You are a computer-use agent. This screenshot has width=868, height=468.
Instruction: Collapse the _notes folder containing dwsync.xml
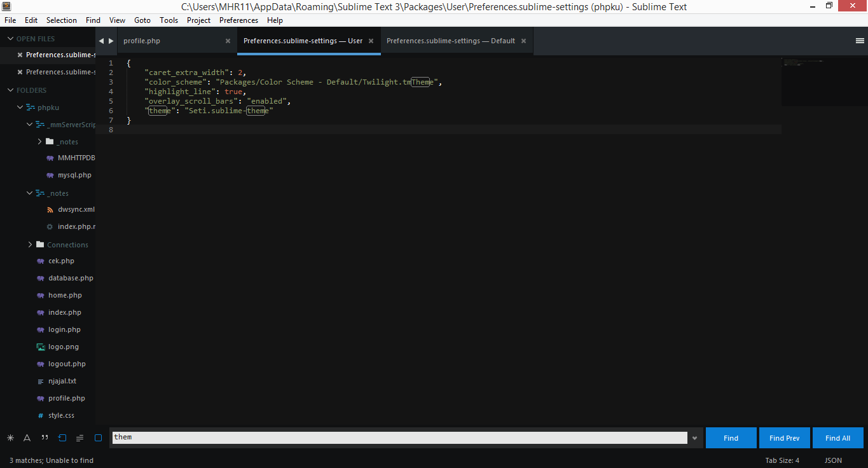(x=29, y=193)
